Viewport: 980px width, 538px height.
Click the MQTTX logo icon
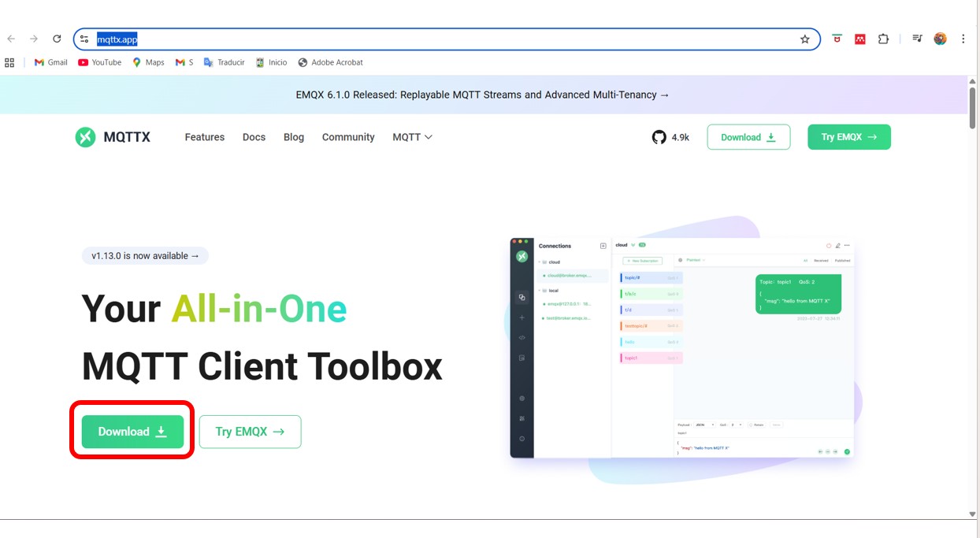pyautogui.click(x=85, y=137)
